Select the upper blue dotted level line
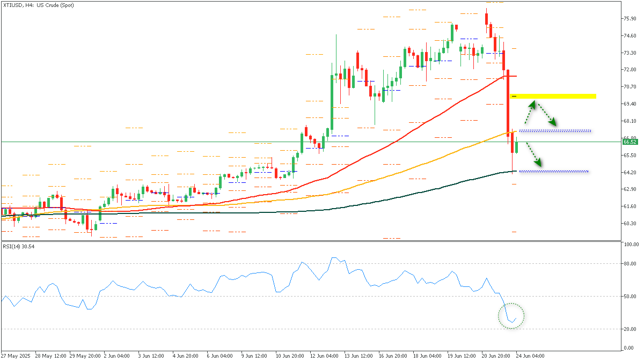Screen dimensions: 644x362 point(555,131)
